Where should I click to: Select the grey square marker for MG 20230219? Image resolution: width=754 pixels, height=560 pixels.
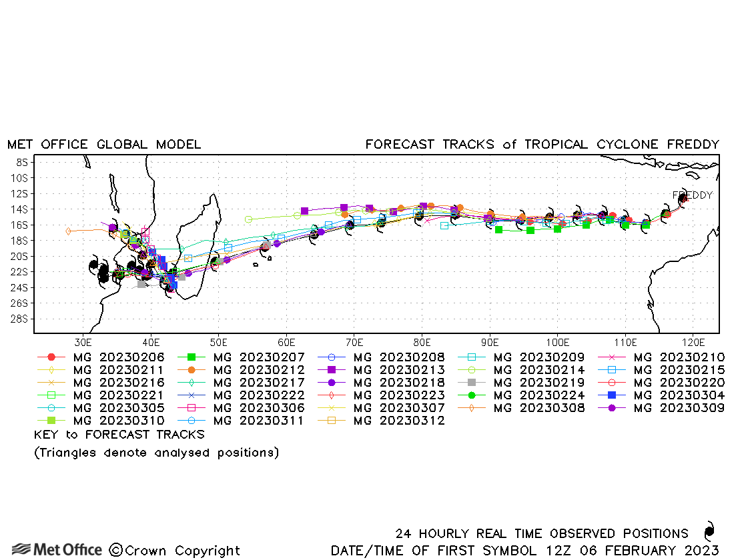point(472,383)
